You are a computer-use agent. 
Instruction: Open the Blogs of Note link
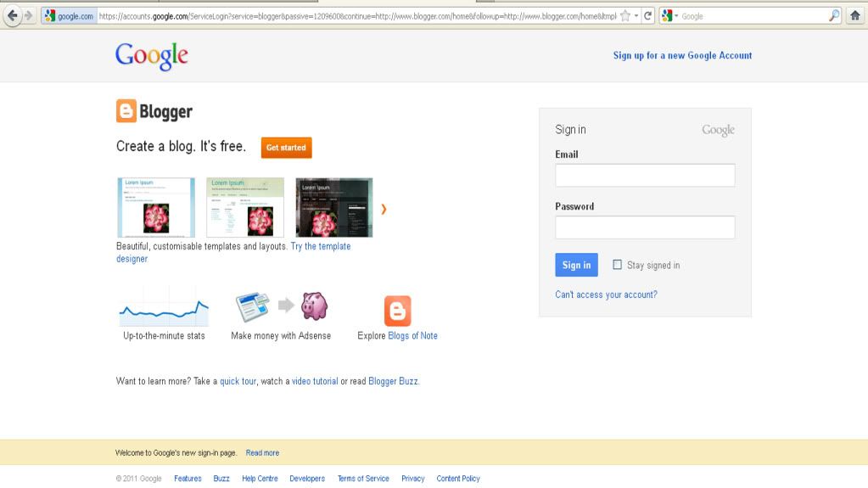tap(412, 336)
